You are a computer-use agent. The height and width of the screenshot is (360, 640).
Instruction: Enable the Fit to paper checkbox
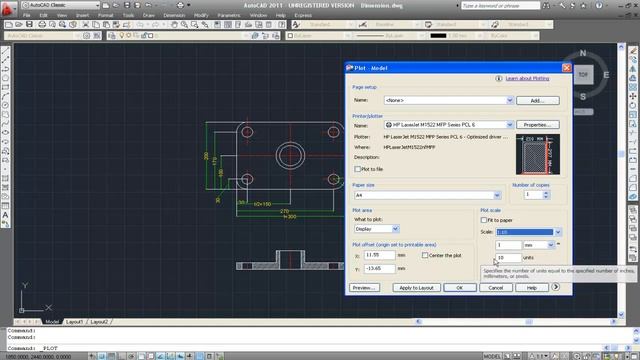click(x=484, y=220)
